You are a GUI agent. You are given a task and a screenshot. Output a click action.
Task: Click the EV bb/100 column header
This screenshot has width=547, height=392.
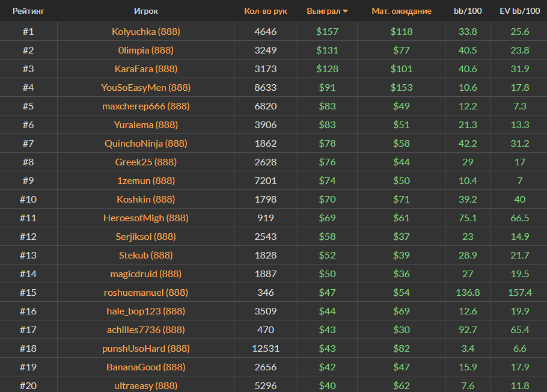pyautogui.click(x=519, y=11)
